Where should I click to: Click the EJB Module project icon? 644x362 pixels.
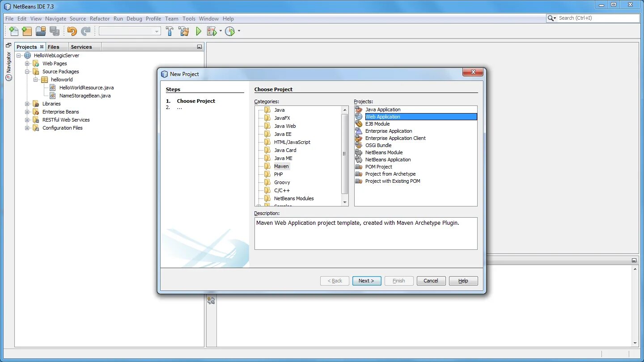pyautogui.click(x=359, y=124)
